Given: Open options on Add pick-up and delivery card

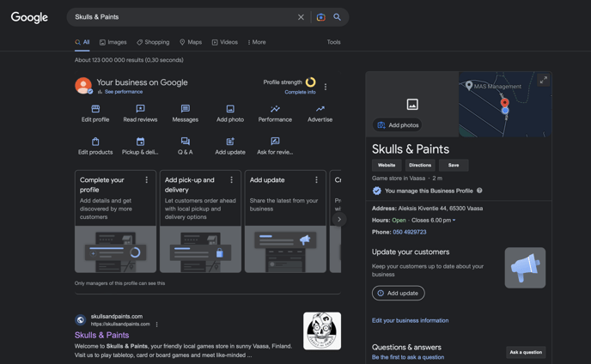Looking at the screenshot, I should tap(231, 180).
